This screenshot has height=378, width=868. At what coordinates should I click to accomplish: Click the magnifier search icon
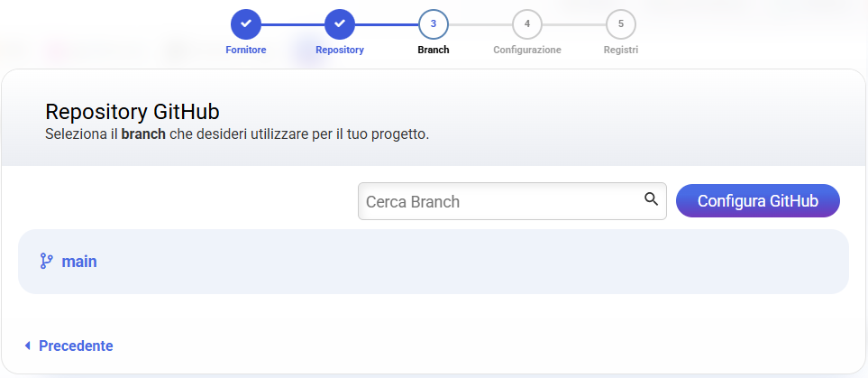click(x=651, y=200)
